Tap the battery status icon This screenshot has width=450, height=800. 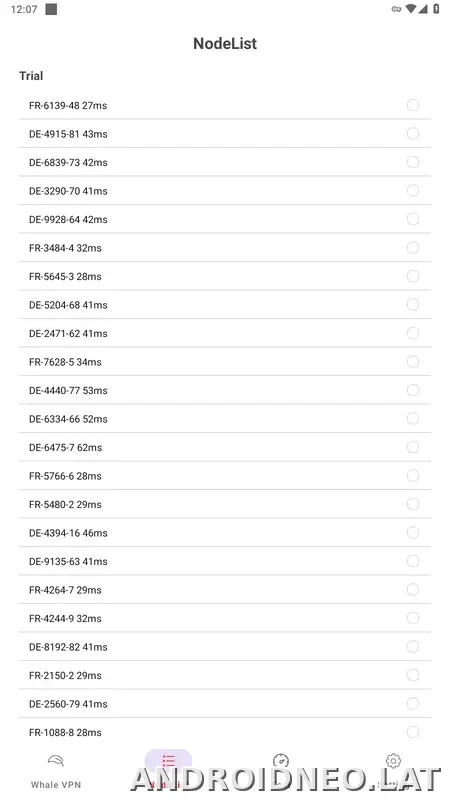pyautogui.click(x=436, y=9)
